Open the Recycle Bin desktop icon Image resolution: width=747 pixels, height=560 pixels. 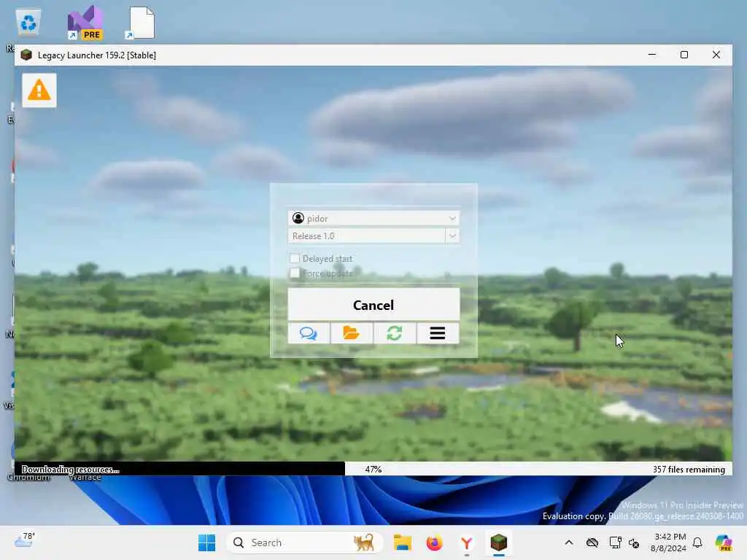pos(28,23)
